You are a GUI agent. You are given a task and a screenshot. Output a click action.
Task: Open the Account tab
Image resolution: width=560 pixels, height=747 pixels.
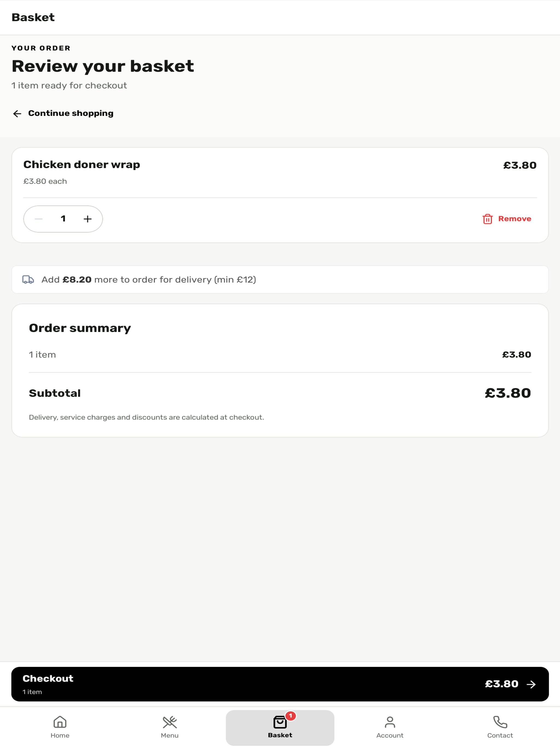[x=390, y=727]
